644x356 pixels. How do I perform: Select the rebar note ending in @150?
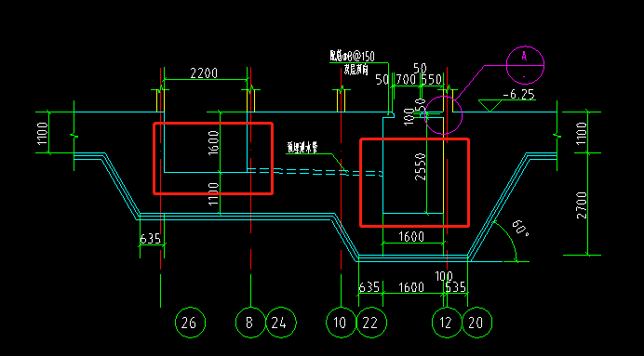pos(352,56)
